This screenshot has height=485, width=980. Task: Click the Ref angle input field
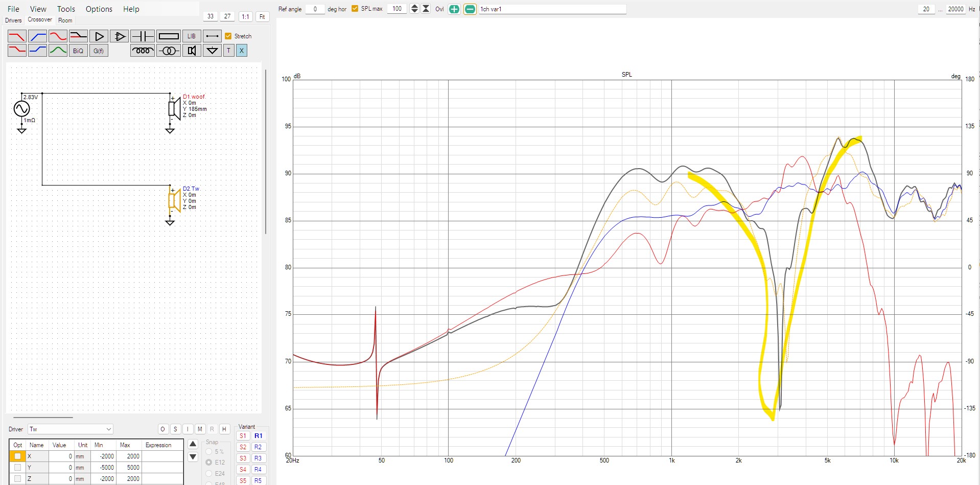[315, 9]
